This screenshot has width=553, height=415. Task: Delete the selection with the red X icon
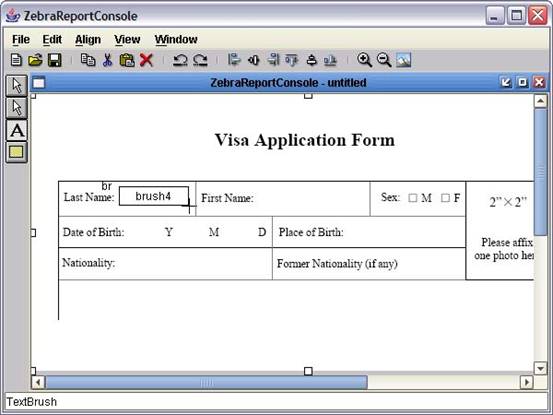146,60
